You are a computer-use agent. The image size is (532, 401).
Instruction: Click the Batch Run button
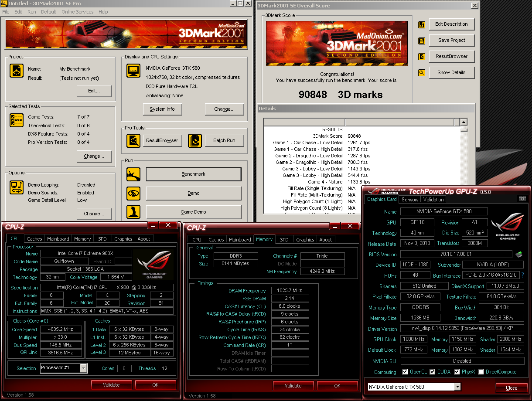(224, 140)
